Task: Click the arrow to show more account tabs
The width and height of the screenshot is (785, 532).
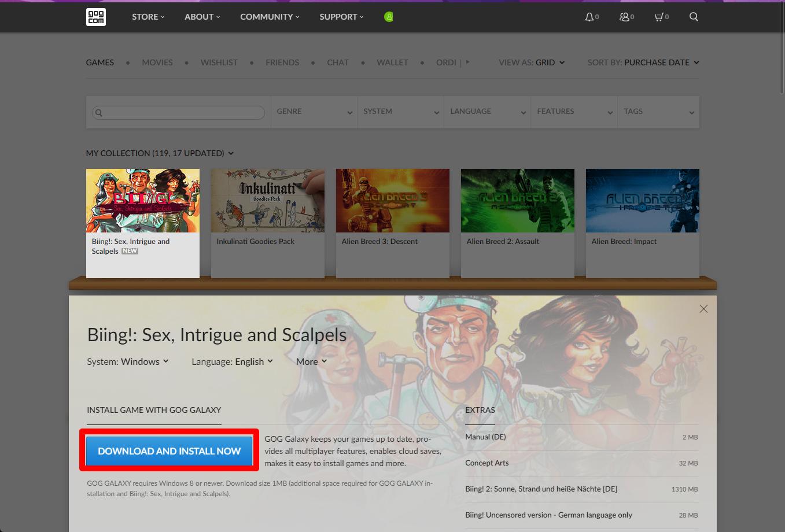Action: 467,62
